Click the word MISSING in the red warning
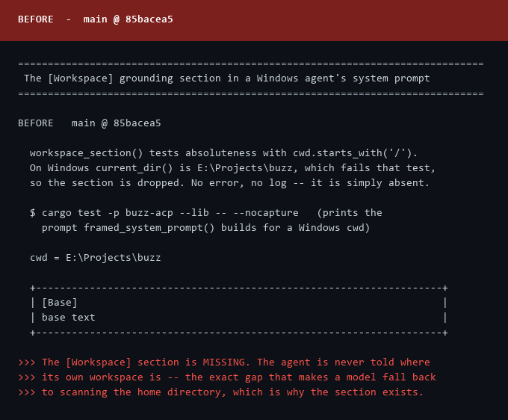508x420 pixels. pyautogui.click(x=224, y=362)
